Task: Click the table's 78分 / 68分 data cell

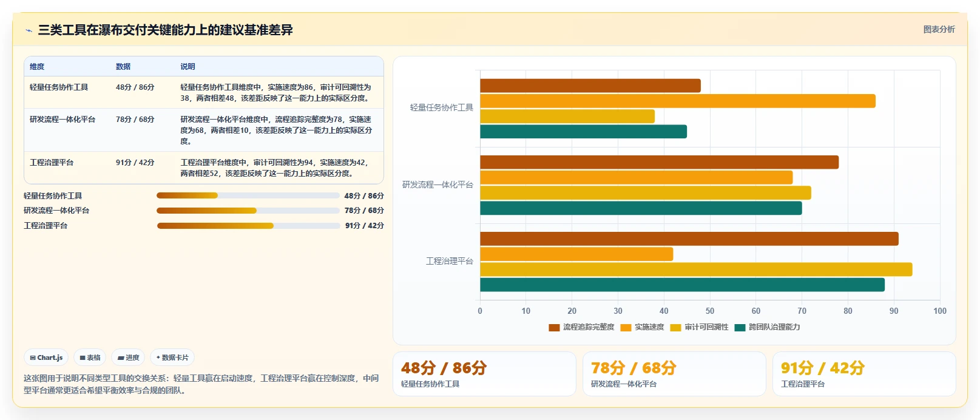Action: pyautogui.click(x=135, y=120)
